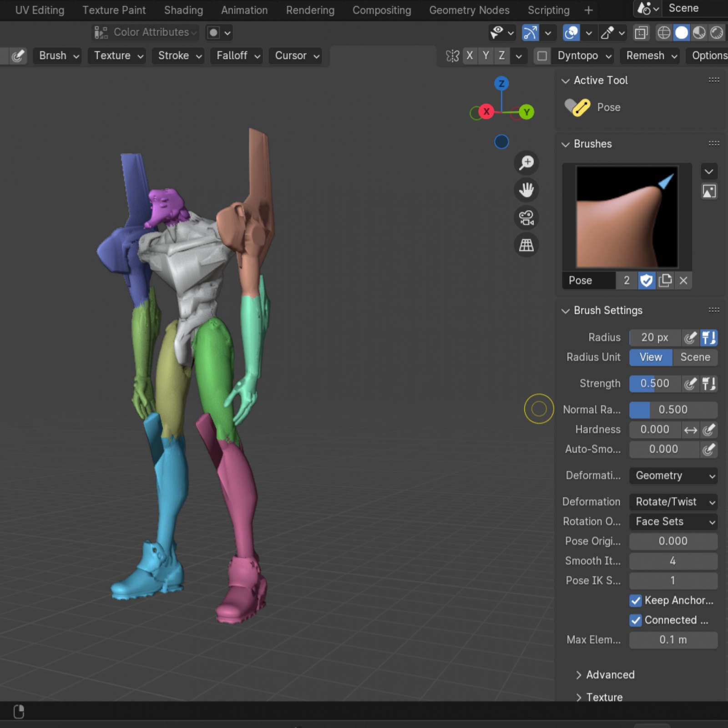This screenshot has width=728, height=728.
Task: Switch to the Shading workspace tab
Action: pyautogui.click(x=183, y=10)
